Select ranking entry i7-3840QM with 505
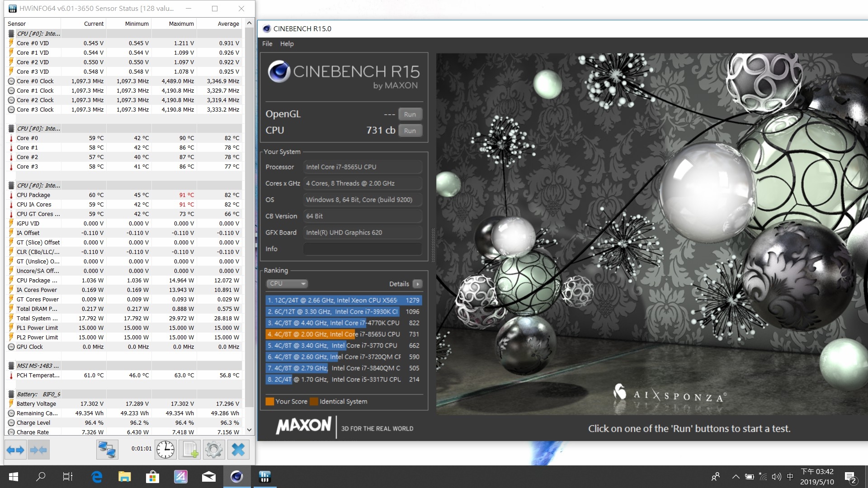This screenshot has width=868, height=488. click(344, 368)
